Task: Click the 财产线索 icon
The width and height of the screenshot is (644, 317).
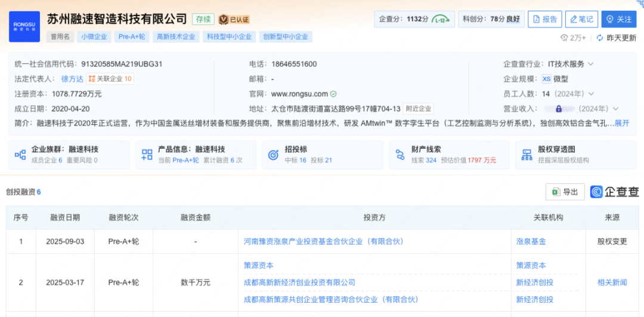Action: coord(400,155)
